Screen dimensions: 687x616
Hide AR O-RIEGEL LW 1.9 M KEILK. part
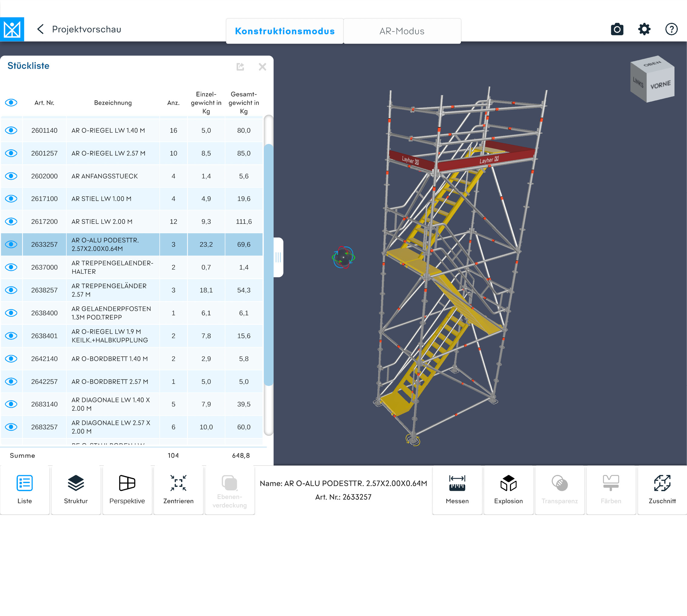pos(11,336)
